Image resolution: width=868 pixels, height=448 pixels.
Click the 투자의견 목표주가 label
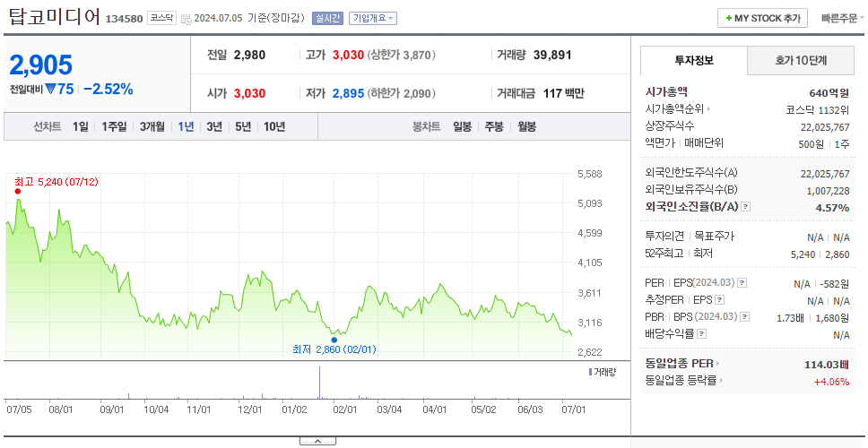coord(690,237)
